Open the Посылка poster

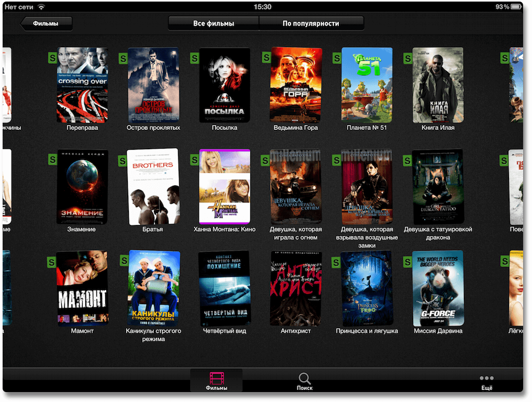pos(225,85)
